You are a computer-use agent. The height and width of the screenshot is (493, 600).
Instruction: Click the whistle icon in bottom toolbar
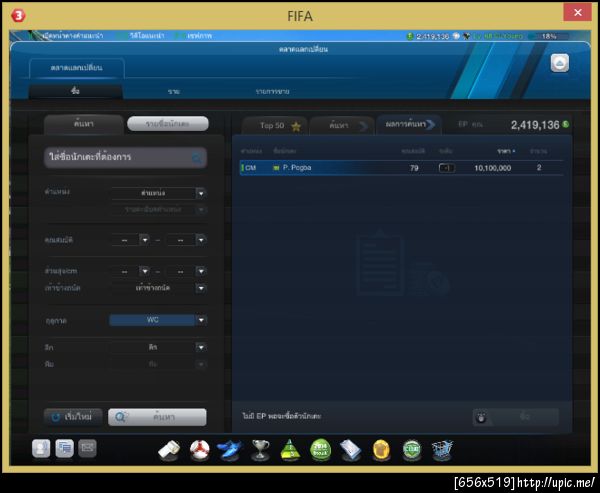[169, 449]
